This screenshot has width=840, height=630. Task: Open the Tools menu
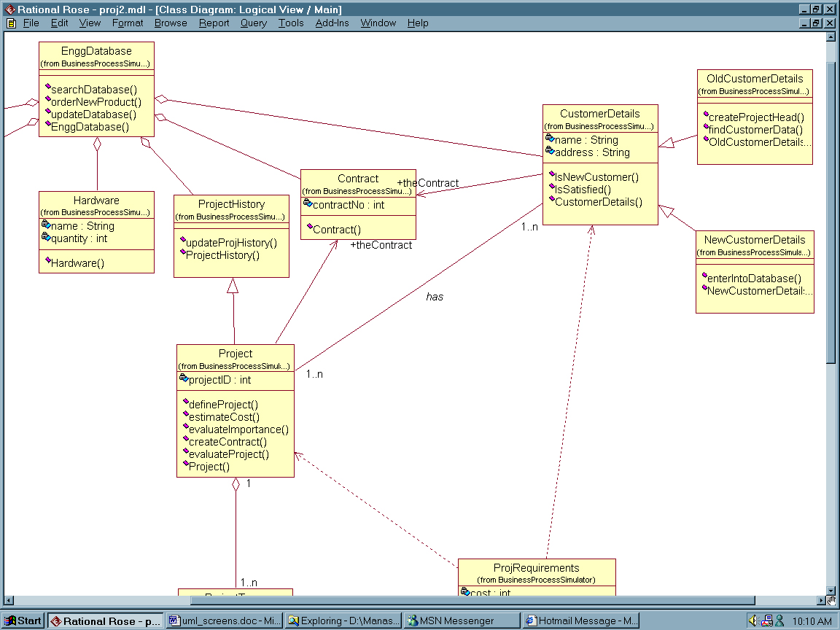(x=291, y=23)
